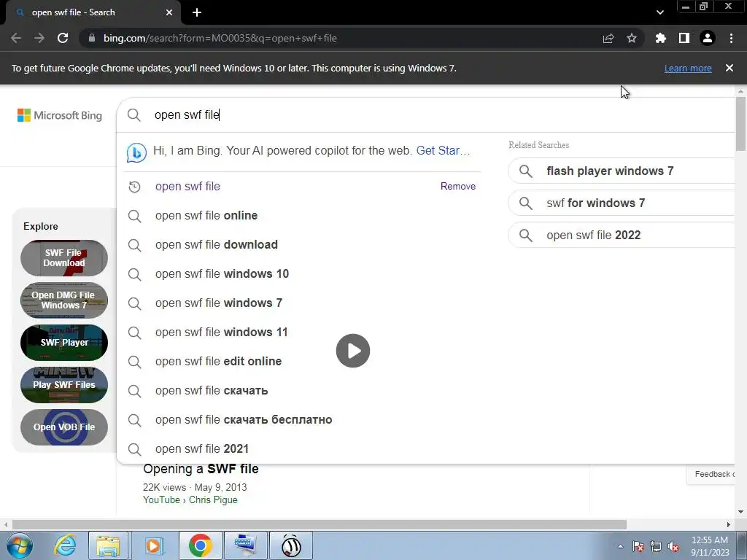Screen dimensions: 747x560
Task: Select suggestion 'open swf file скачать'
Action: tap(301, 391)
